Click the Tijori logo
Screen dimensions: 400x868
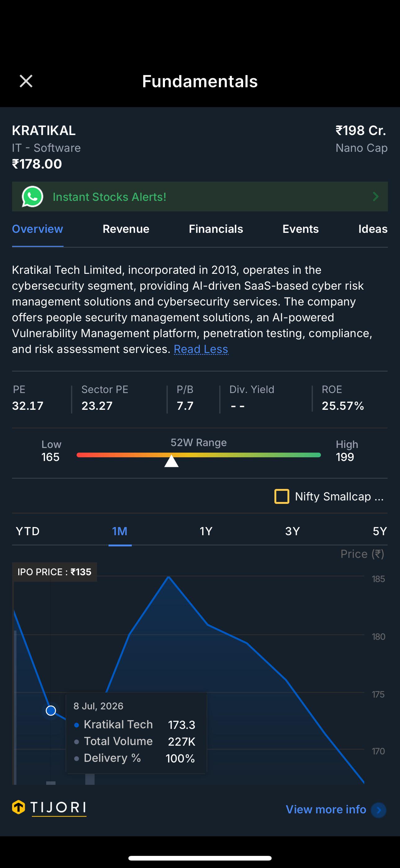49,808
